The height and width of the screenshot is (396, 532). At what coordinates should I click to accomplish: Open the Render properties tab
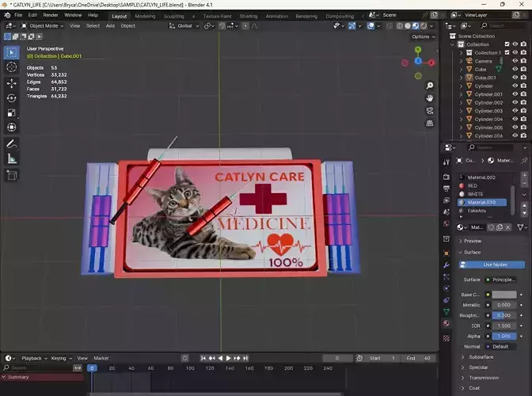pyautogui.click(x=446, y=177)
